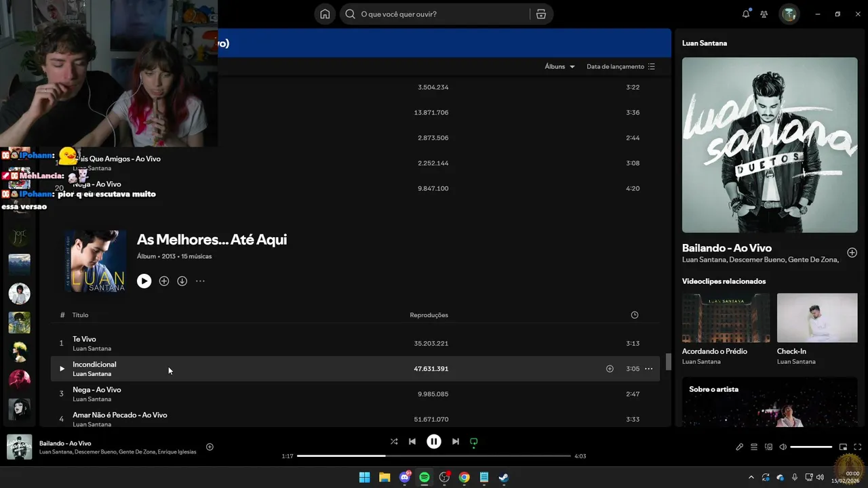The image size is (868, 488).
Task: Open File Explorer from the taskbar
Action: (x=384, y=477)
